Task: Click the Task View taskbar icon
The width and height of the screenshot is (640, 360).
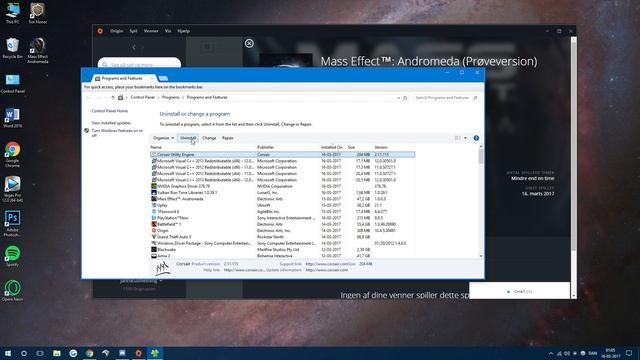Action: pos(40,353)
